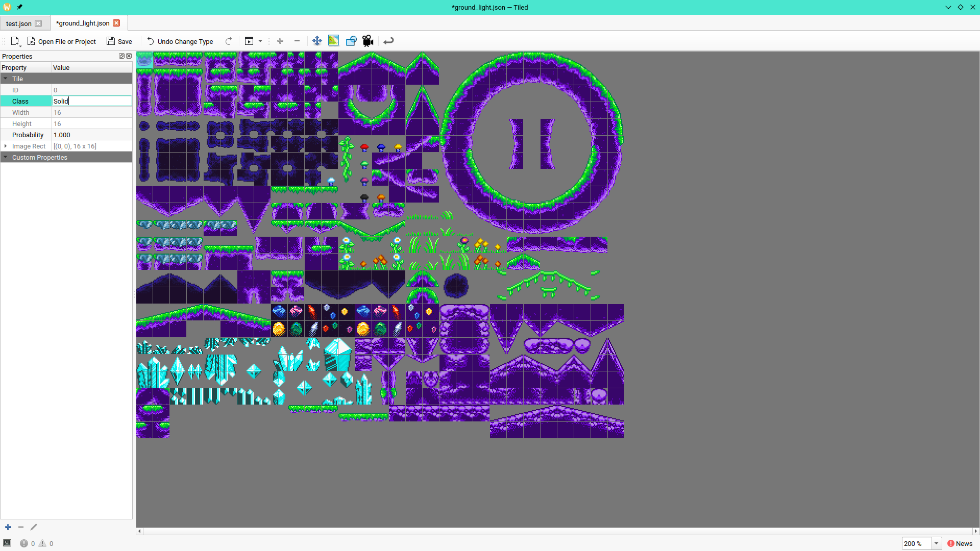Viewport: 980px width, 551px height.
Task: Click the Add Property plus icon
Action: (x=8, y=527)
